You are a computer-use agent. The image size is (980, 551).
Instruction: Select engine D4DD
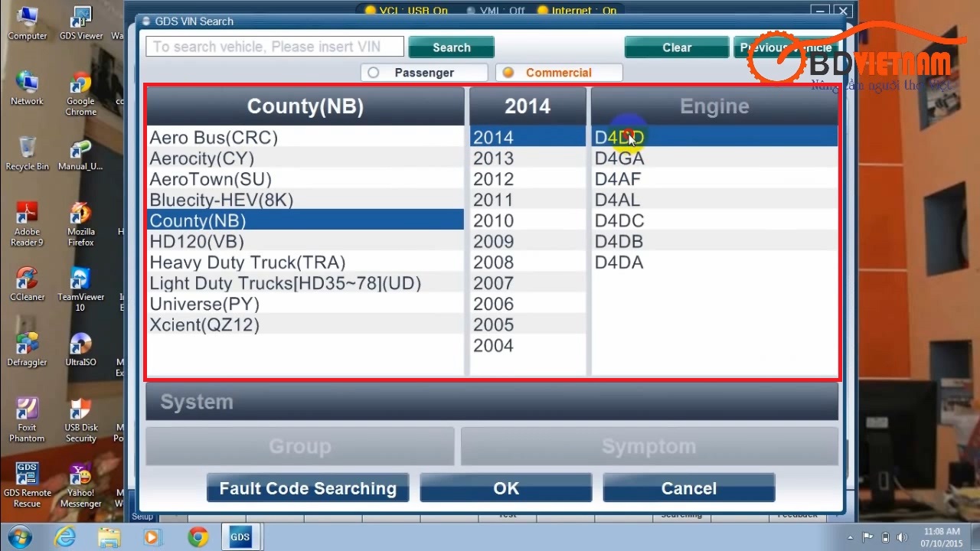(714, 138)
